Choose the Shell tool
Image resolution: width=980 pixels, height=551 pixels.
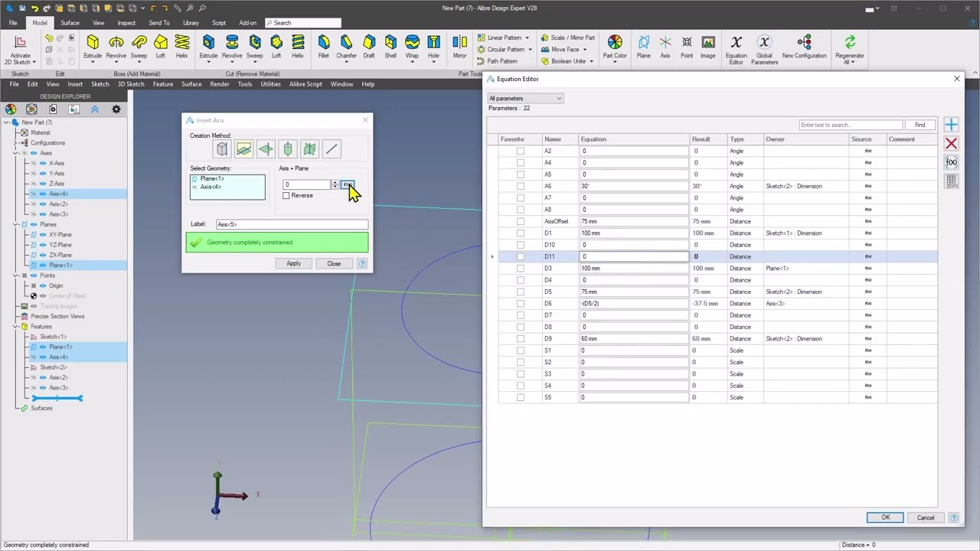pyautogui.click(x=390, y=46)
